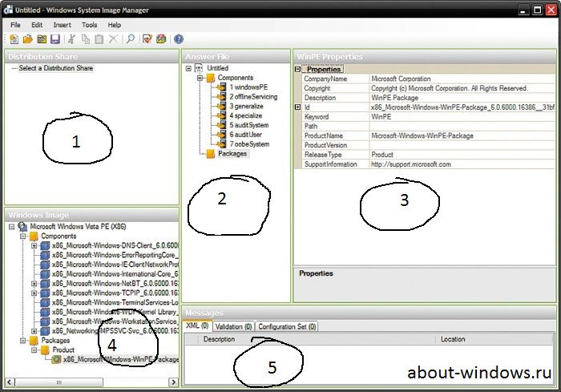Click the DNS-Client component blue icon
561x392 pixels.
(x=45, y=245)
